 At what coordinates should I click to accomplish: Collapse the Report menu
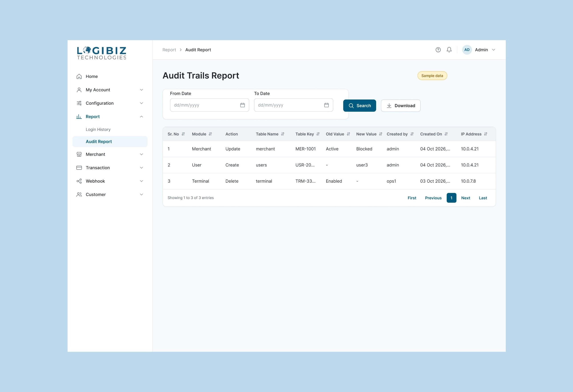(110, 117)
